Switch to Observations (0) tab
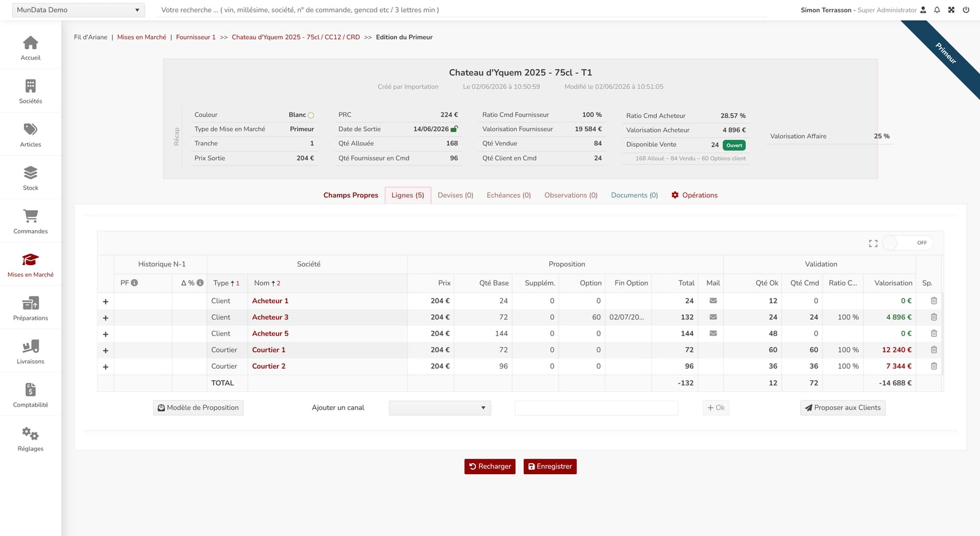This screenshot has height=536, width=980. pos(571,195)
